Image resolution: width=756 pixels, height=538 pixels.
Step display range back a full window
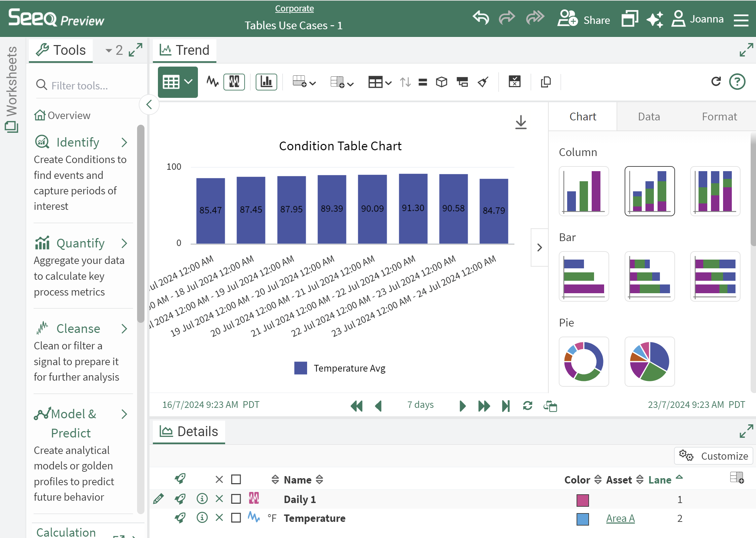point(356,406)
